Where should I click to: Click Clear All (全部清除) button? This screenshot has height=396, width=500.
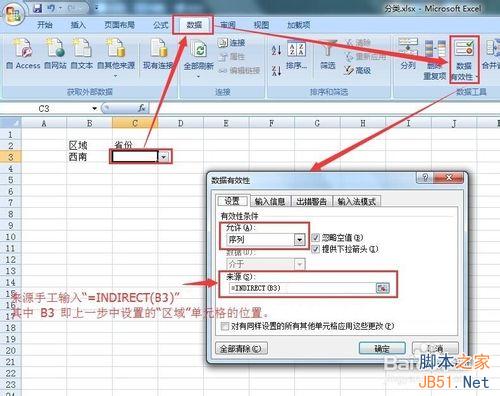coord(241,349)
